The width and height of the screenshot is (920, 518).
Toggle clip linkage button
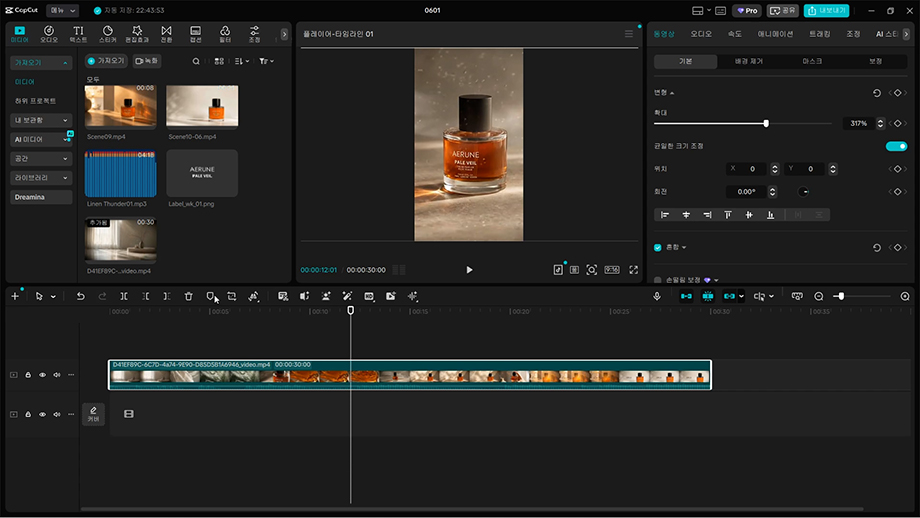(729, 296)
